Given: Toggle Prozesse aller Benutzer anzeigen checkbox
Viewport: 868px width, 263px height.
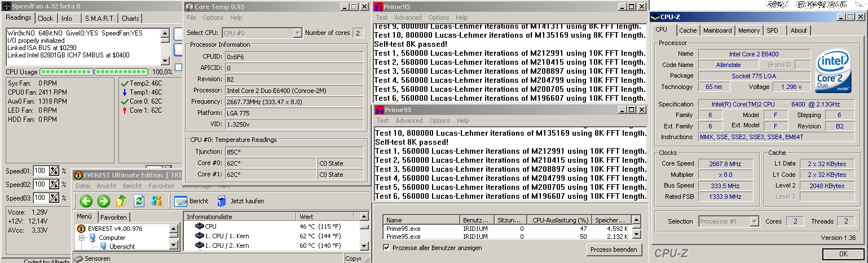Looking at the screenshot, I should coord(386,248).
